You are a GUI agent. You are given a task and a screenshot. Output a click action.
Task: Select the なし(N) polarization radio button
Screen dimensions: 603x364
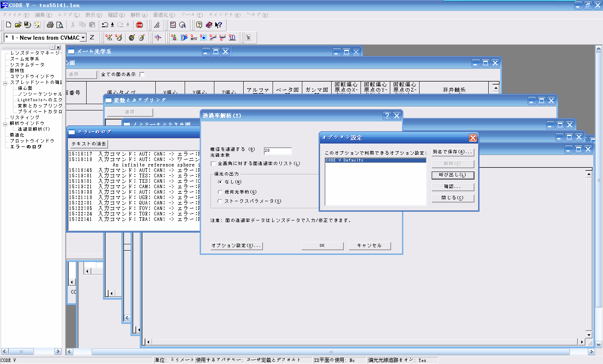point(220,182)
